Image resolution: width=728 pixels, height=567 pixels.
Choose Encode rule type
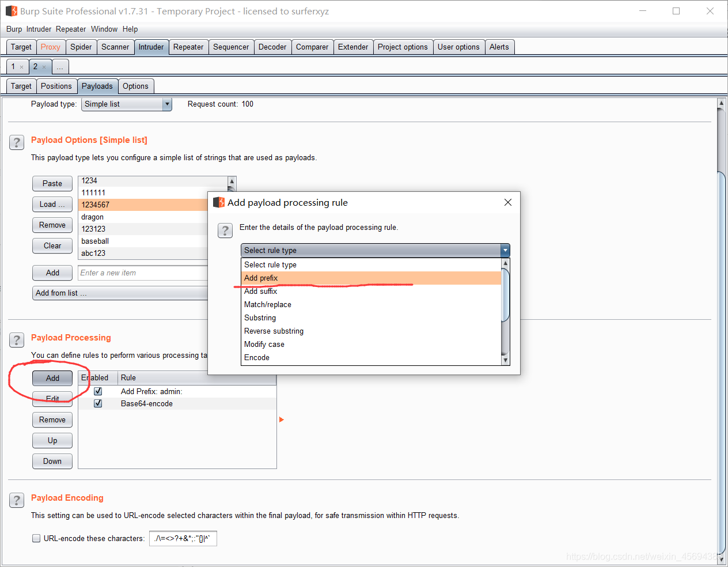point(371,357)
